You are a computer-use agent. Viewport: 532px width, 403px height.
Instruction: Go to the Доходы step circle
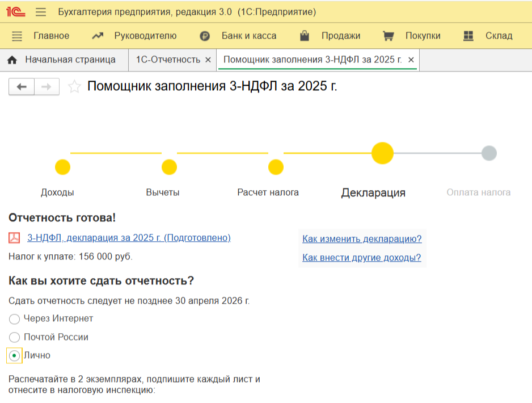(x=62, y=167)
